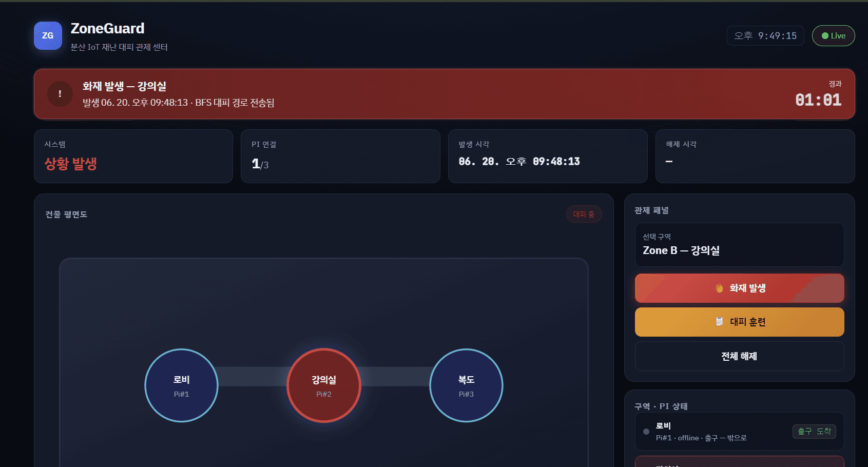Click the green Live status dot

coord(825,36)
